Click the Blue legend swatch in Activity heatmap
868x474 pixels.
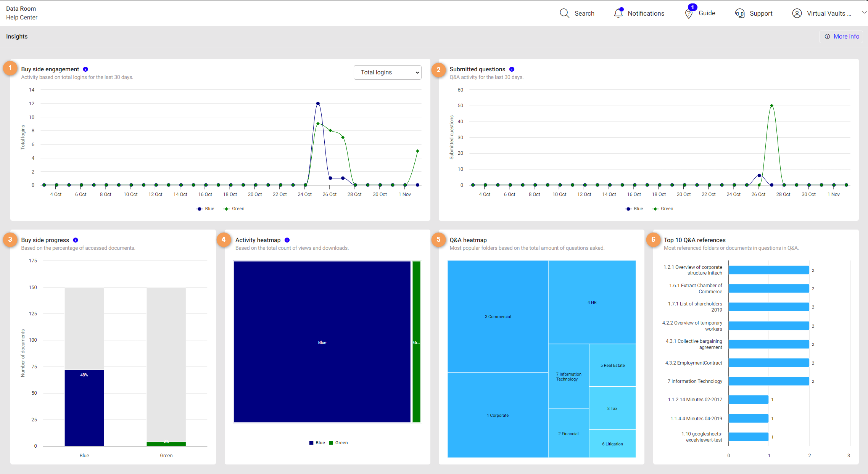[311, 443]
